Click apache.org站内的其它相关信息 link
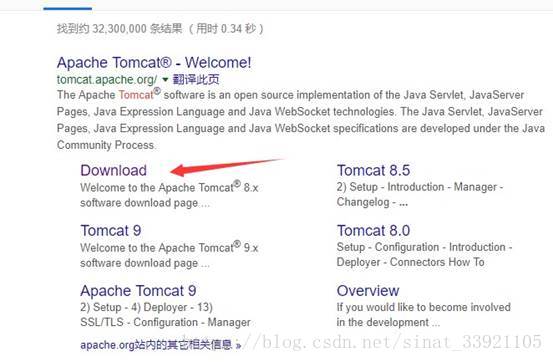The height and width of the screenshot is (362, 553). (x=160, y=345)
